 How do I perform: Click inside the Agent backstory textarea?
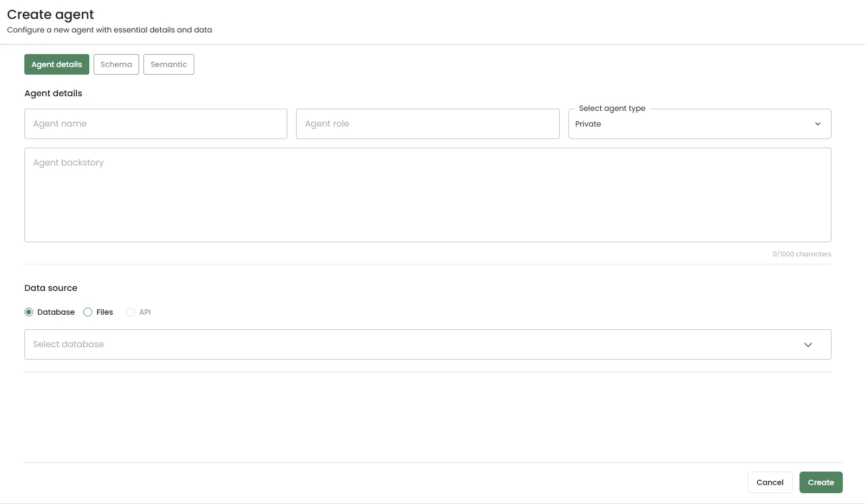427,195
